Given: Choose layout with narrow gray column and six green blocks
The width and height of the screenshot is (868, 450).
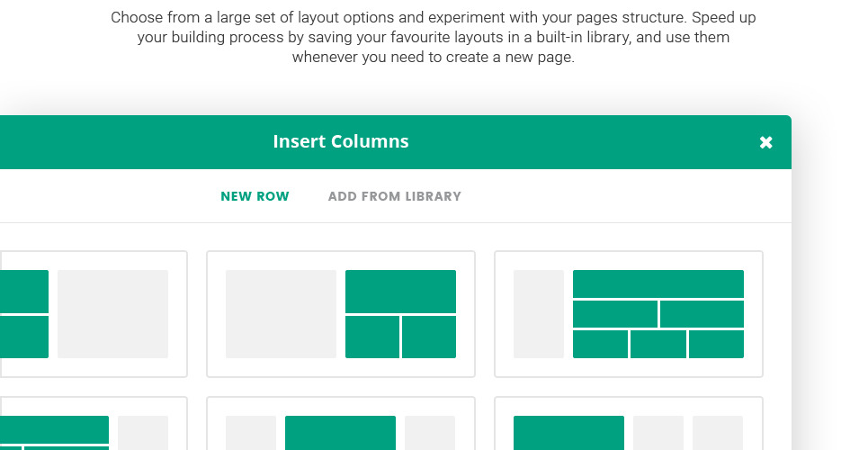Looking at the screenshot, I should [628, 314].
